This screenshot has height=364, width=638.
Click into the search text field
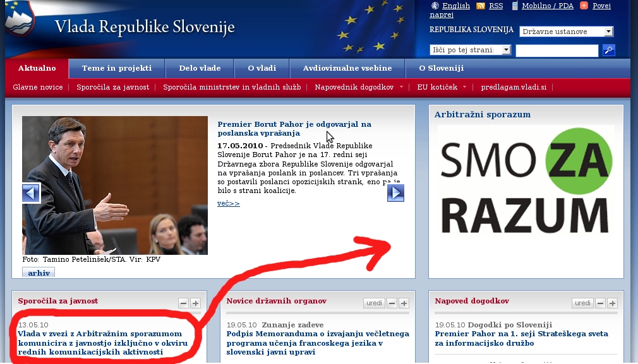(557, 50)
